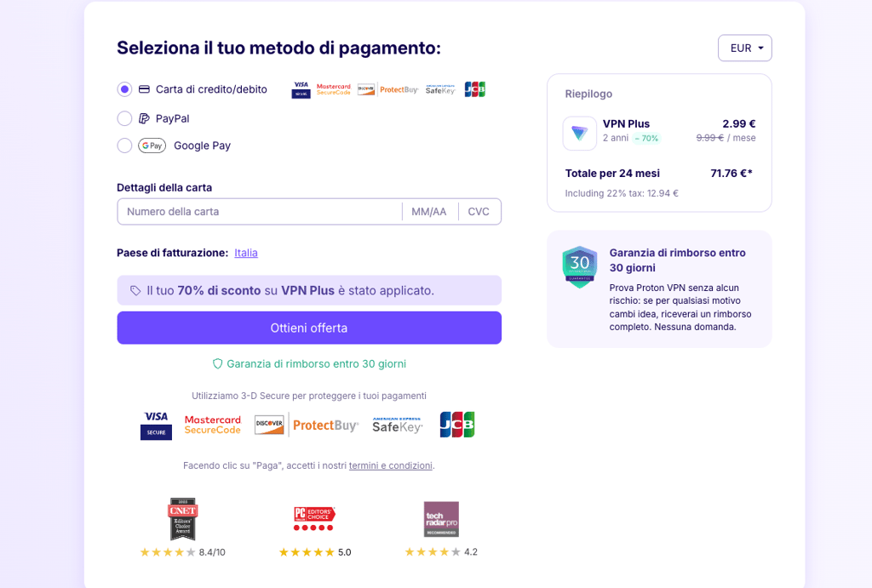
Task: Click the G Pay badge icon
Action: tap(152, 146)
